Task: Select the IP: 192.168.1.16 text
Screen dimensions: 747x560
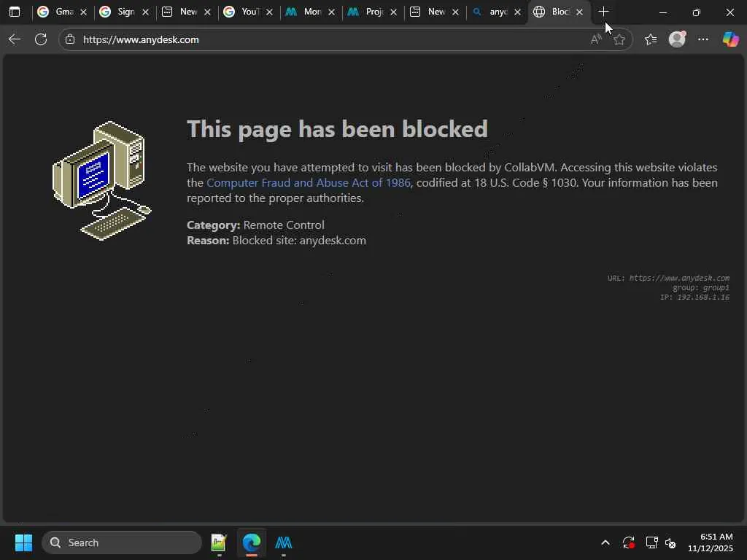Action: (x=694, y=297)
